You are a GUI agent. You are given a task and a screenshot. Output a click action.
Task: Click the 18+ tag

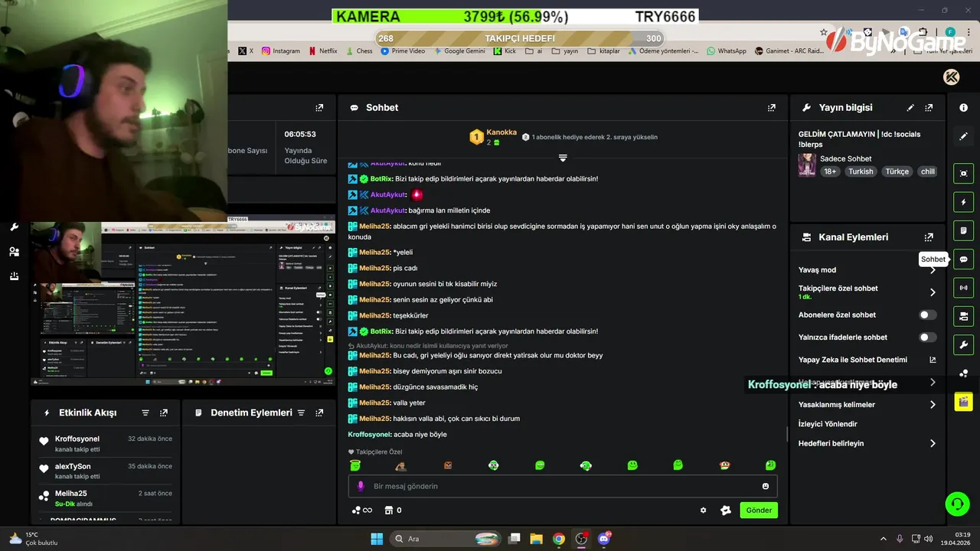[830, 171]
